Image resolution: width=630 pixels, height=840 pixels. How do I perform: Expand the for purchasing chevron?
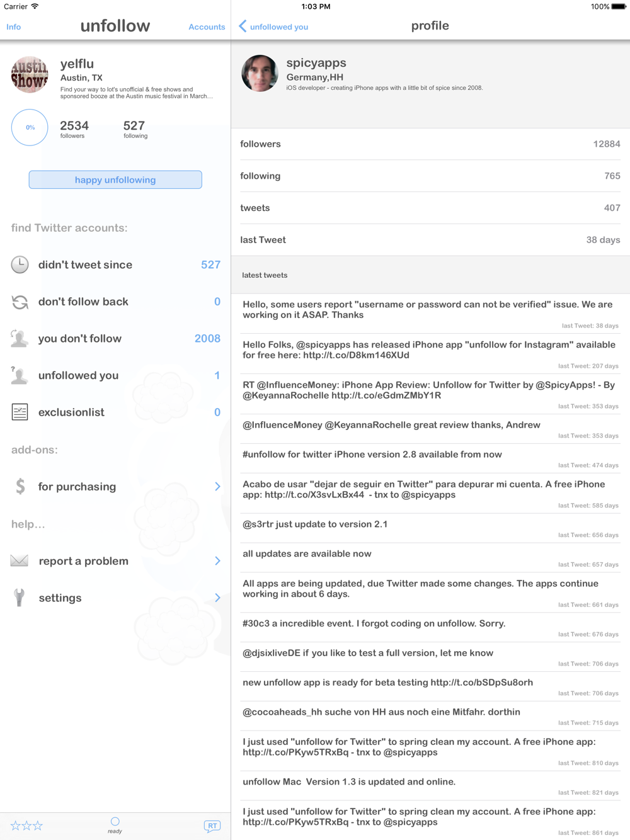pos(217,486)
